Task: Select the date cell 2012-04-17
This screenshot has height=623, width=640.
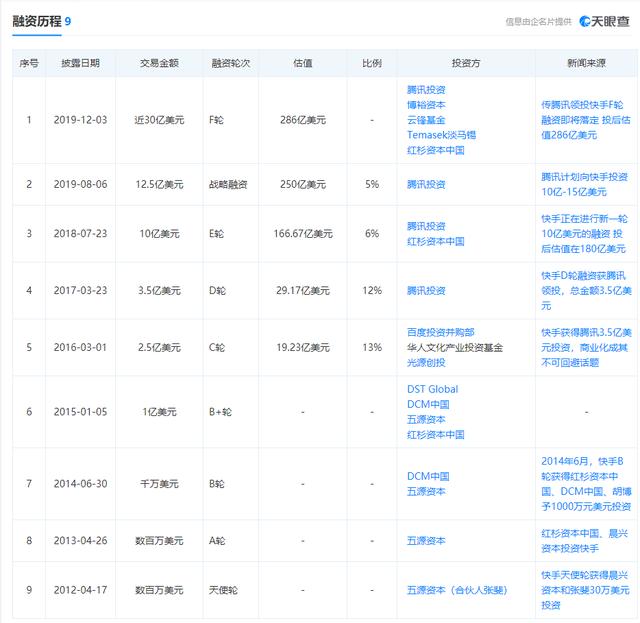Action: [x=80, y=590]
